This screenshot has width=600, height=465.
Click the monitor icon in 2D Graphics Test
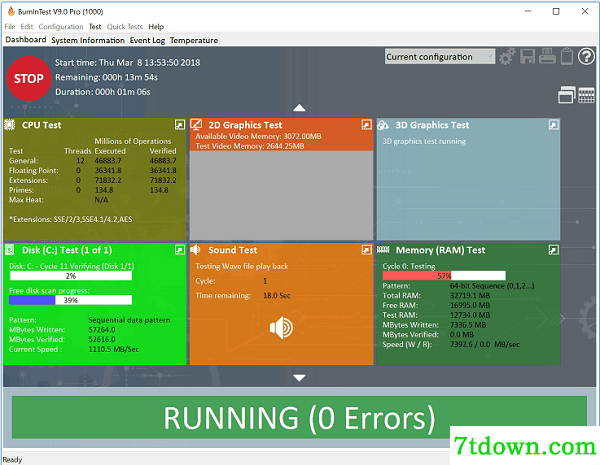pyautogui.click(x=196, y=125)
